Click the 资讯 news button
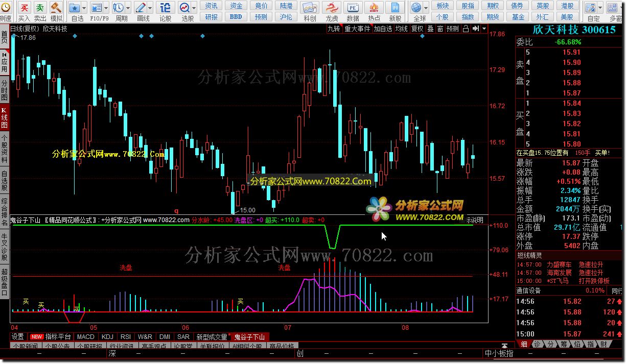This screenshot has width=627, height=364. click(212, 6)
